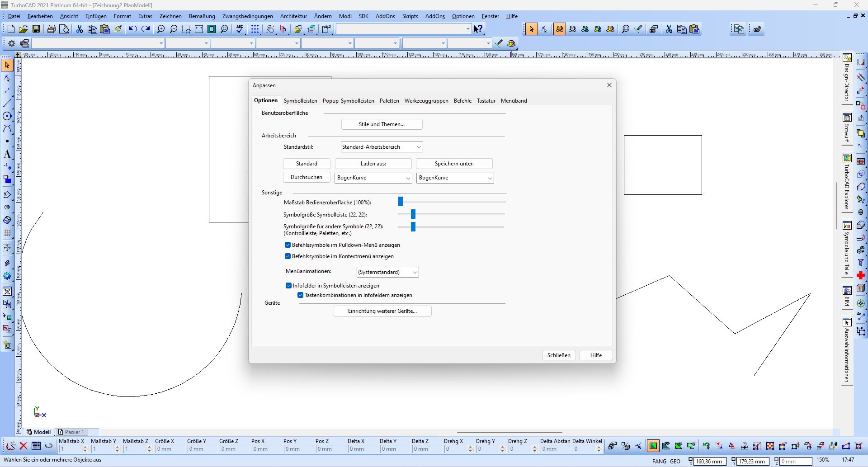Click the Schließen button

[x=559, y=355]
